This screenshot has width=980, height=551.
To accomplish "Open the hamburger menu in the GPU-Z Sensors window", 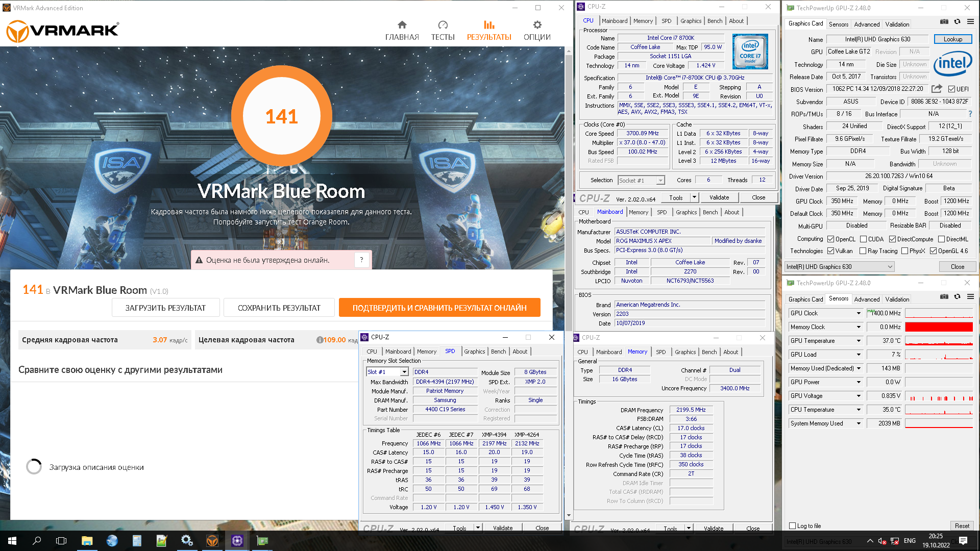I will pos(970,296).
